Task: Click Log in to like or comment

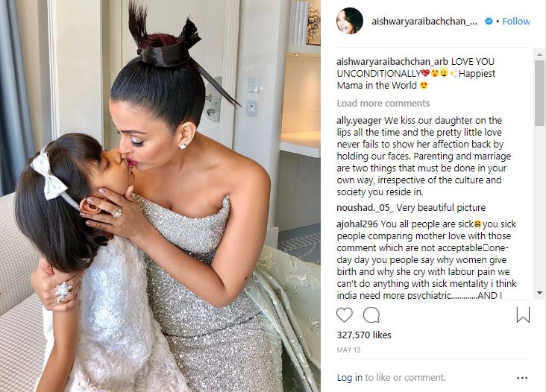Action: (350, 377)
